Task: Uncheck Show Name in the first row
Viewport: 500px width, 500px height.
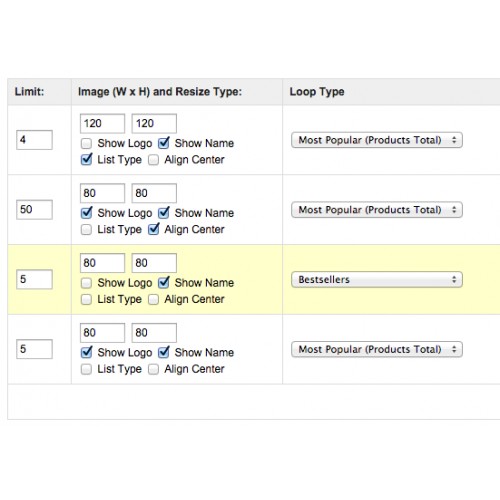Action: tap(164, 143)
